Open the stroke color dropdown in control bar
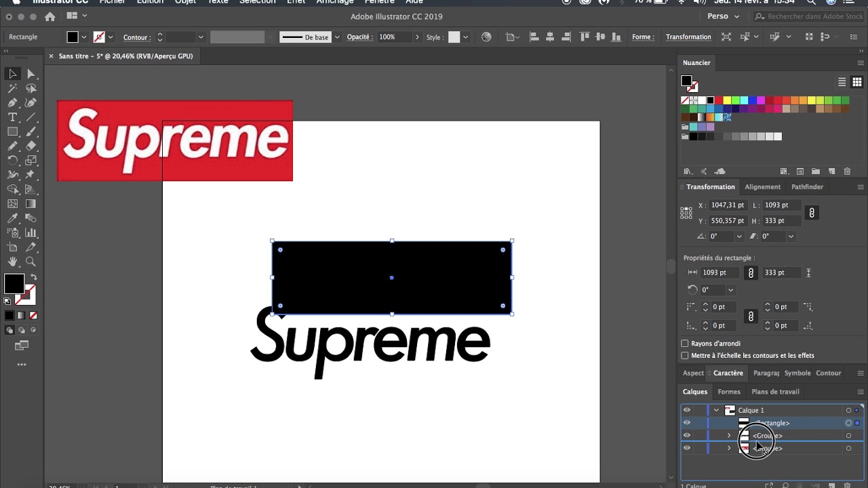 pyautogui.click(x=111, y=37)
